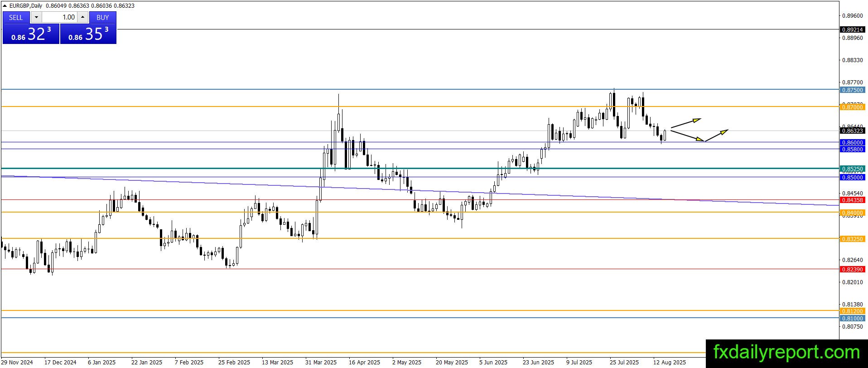Click the lot volume 1.00 field
Screen dimensions: 868x368
coord(60,17)
